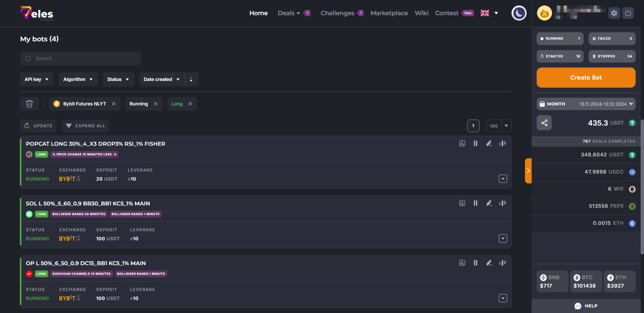Open statistics for OP L bot
The image size is (644, 313).
pyautogui.click(x=462, y=263)
